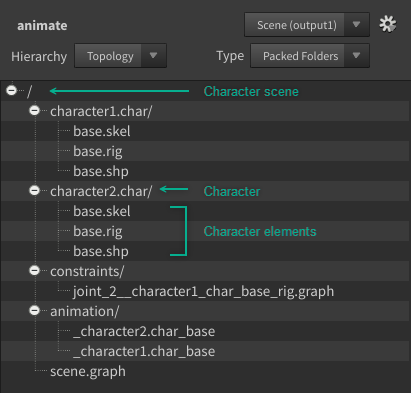The width and height of the screenshot is (411, 393).
Task: Select joint_2__character1_char_base_rig.graph item
Action: coord(205,291)
